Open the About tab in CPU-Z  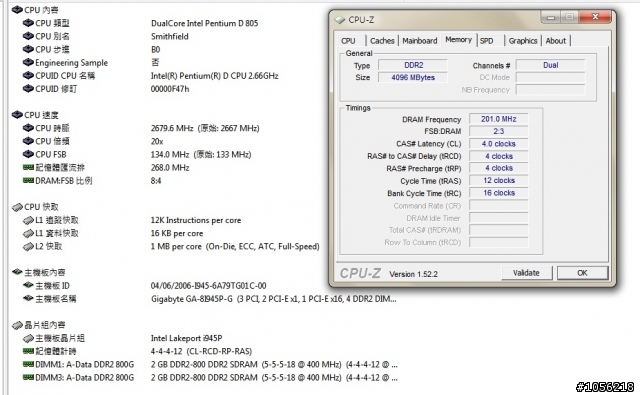pos(556,41)
